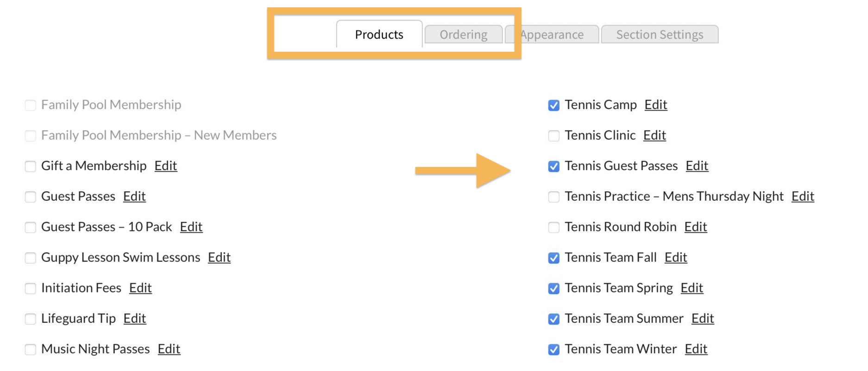Open the Appearance tab
Viewport: 868px width, 371px height.
552,35
